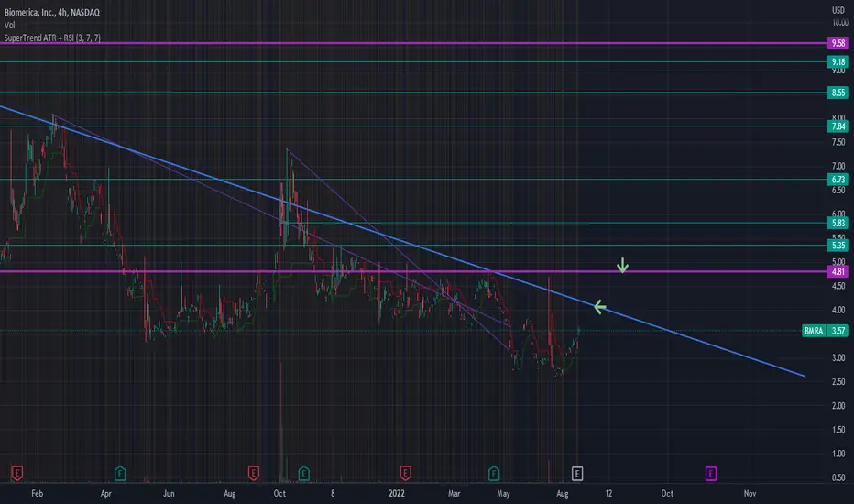The width and height of the screenshot is (854, 504).
Task: Click the 4.00 price scale value
Action: [838, 310]
